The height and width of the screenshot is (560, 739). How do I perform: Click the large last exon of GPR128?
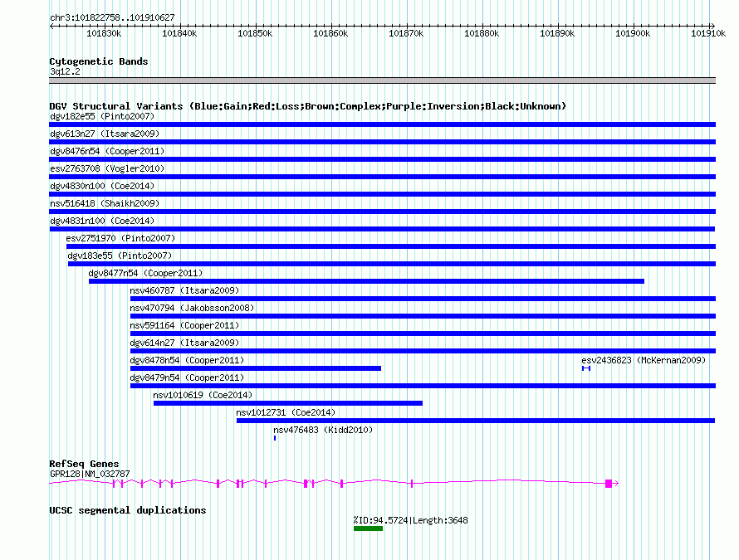coord(609,483)
